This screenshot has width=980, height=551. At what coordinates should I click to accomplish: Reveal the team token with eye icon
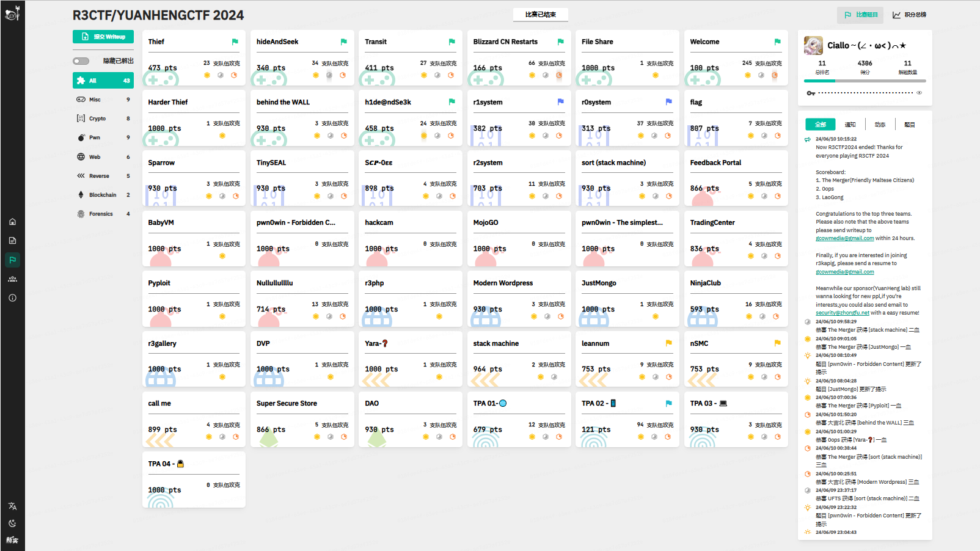(919, 93)
